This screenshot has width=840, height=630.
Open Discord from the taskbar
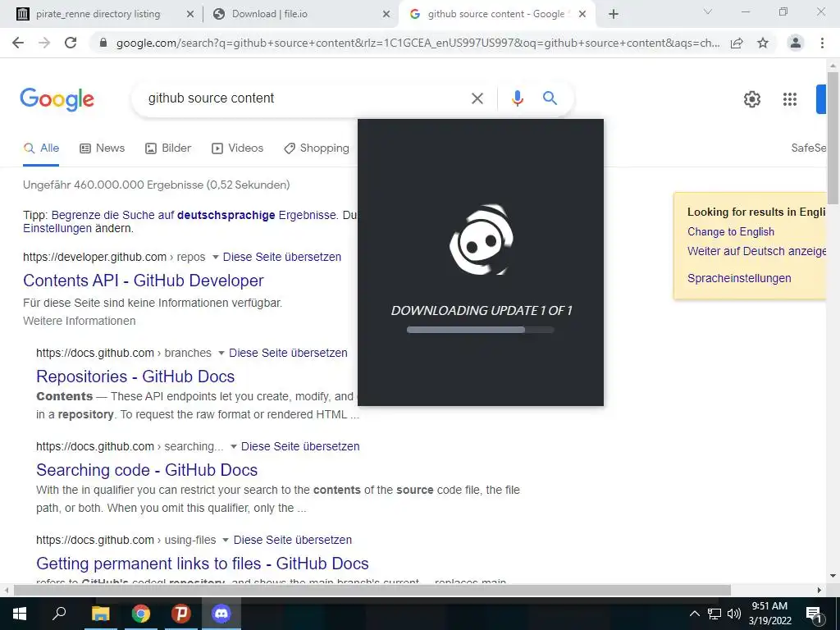(221, 614)
